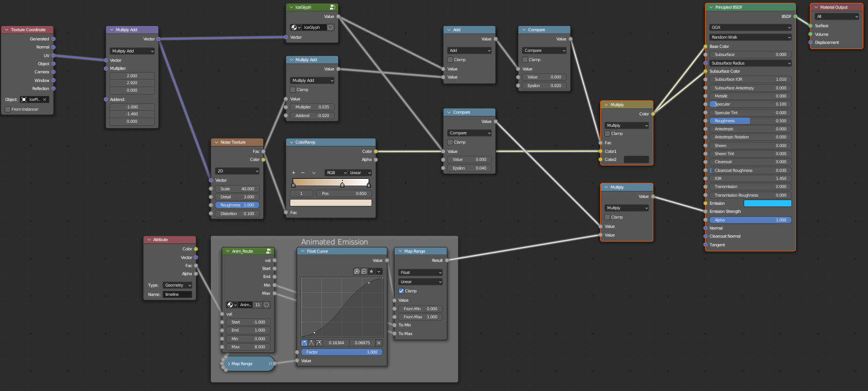868x391 pixels.
Task: Open ColorRamp RGB color mode dropdown
Action: tap(336, 172)
